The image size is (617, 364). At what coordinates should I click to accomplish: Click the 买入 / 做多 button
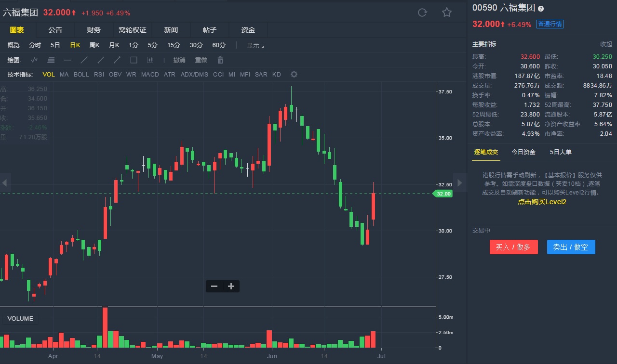[513, 247]
